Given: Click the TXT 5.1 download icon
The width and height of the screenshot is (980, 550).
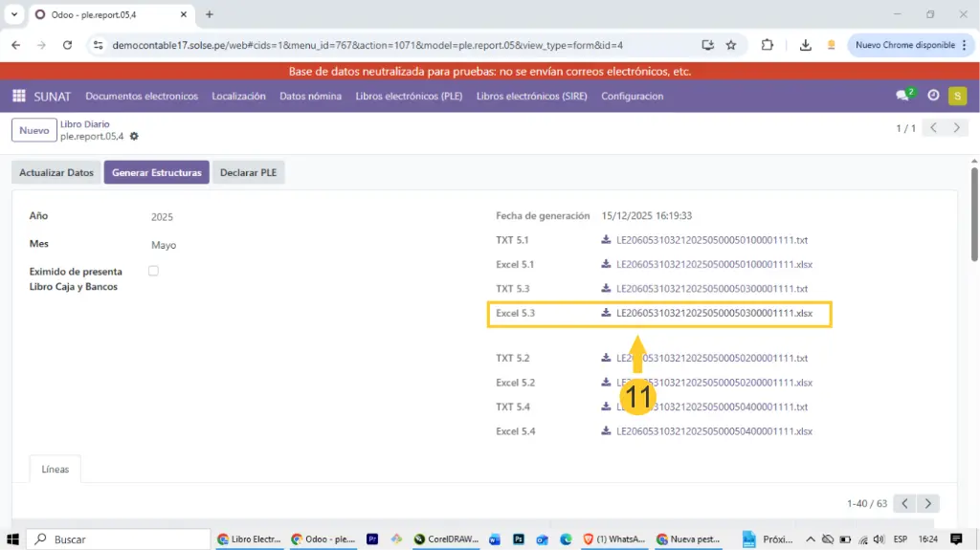Looking at the screenshot, I should click(606, 240).
